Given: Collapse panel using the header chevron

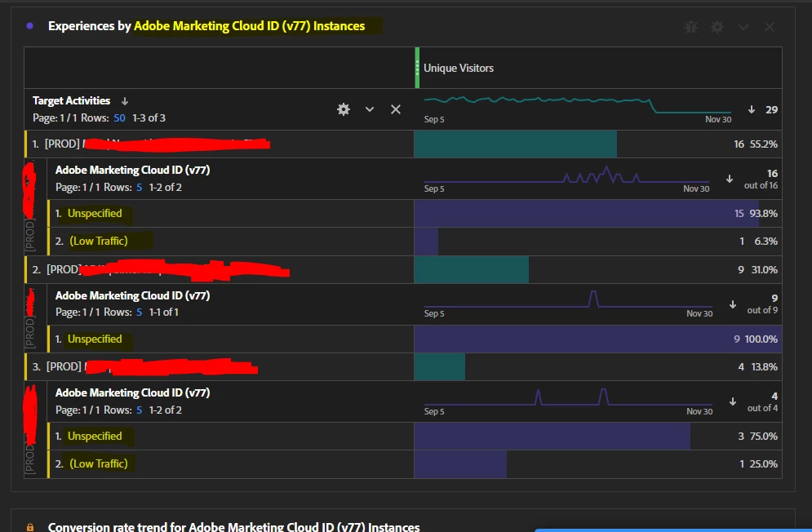Looking at the screenshot, I should click(743, 27).
